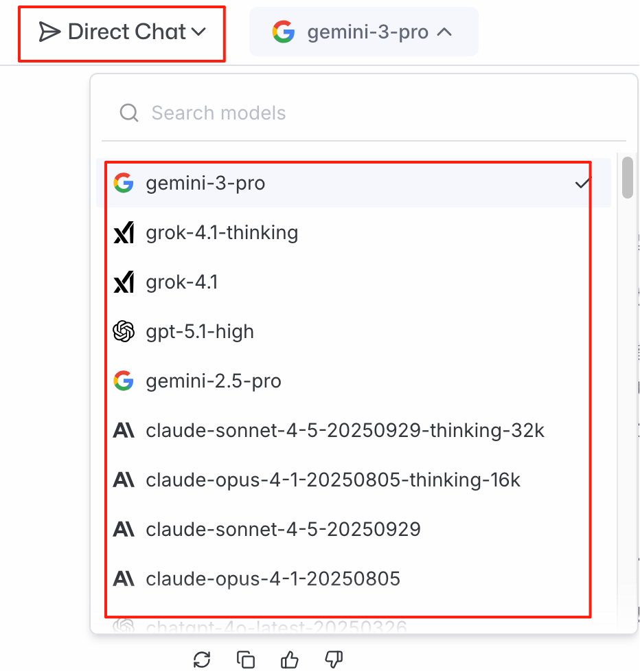Image resolution: width=640 pixels, height=672 pixels.
Task: Click the Google icon next to gemini-3-pro
Action: (124, 183)
